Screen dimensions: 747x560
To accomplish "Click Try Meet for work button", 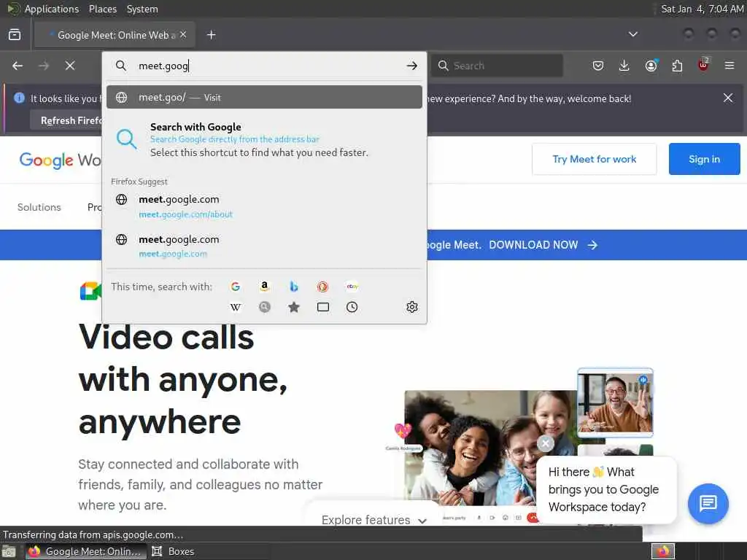I will click(x=594, y=159).
